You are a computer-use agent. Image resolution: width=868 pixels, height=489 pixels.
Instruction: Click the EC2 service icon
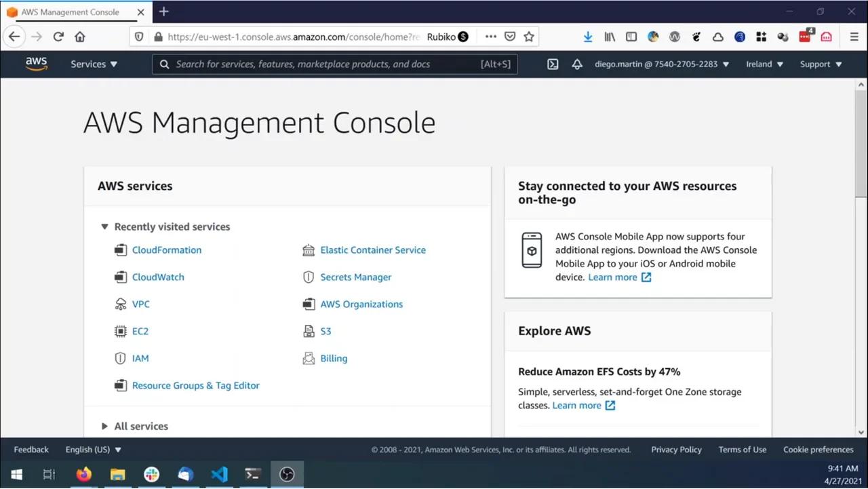coord(120,331)
